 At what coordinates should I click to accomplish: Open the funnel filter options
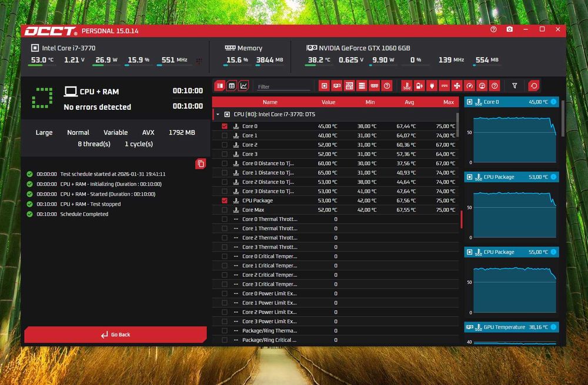point(515,86)
